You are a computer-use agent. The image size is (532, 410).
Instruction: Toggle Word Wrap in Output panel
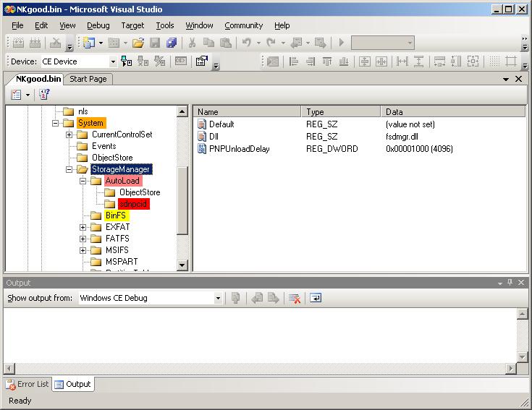tap(316, 298)
